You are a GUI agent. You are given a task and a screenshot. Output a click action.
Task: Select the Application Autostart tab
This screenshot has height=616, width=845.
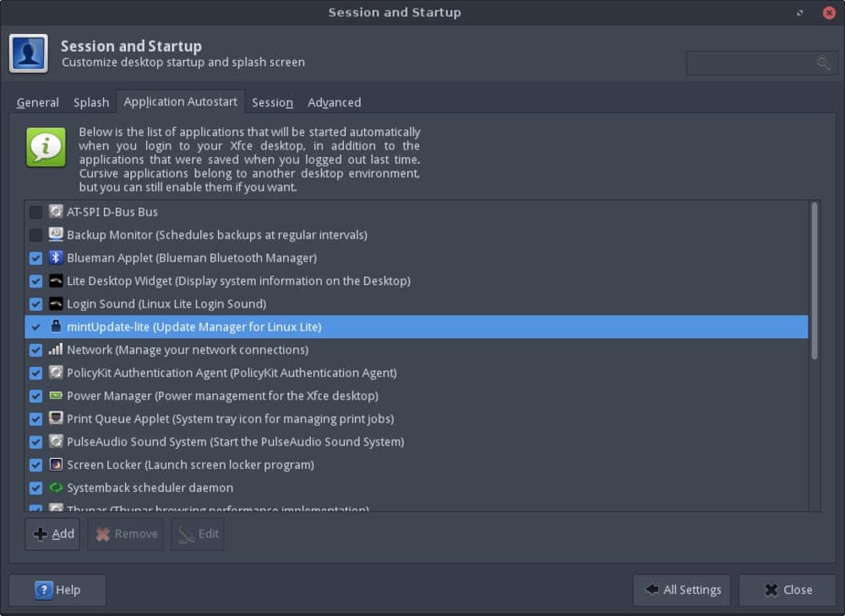click(181, 101)
